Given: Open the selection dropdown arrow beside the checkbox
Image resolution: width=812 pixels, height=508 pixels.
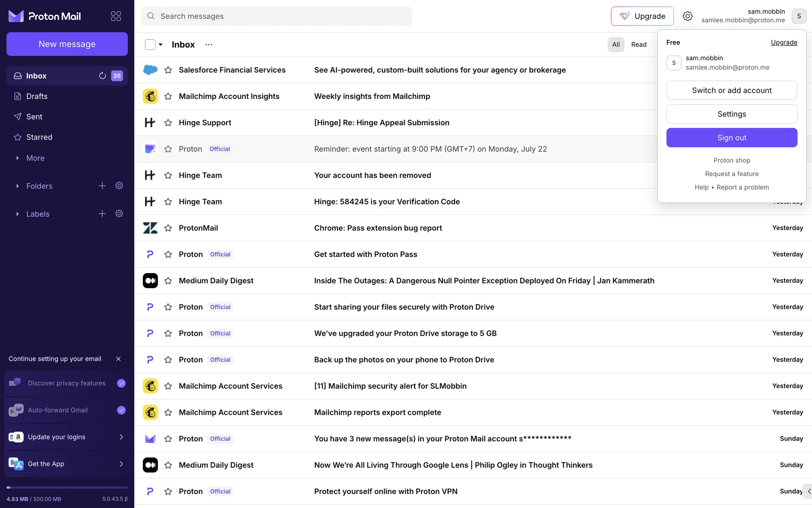Looking at the screenshot, I should point(161,44).
